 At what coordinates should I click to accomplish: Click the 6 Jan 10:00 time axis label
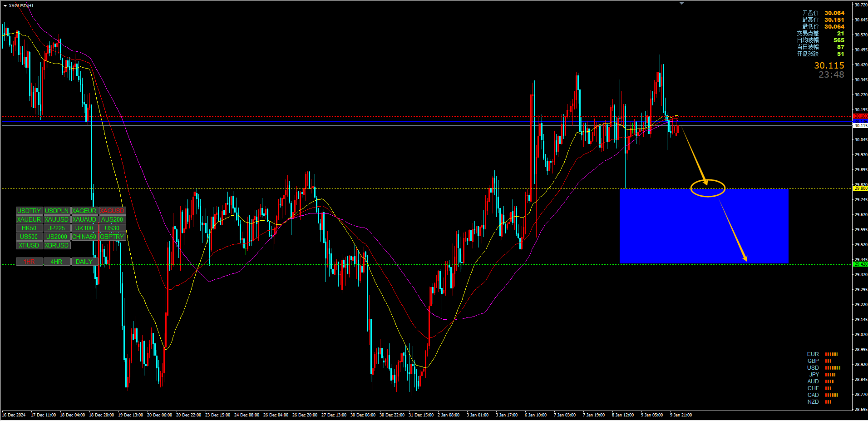[x=536, y=415]
